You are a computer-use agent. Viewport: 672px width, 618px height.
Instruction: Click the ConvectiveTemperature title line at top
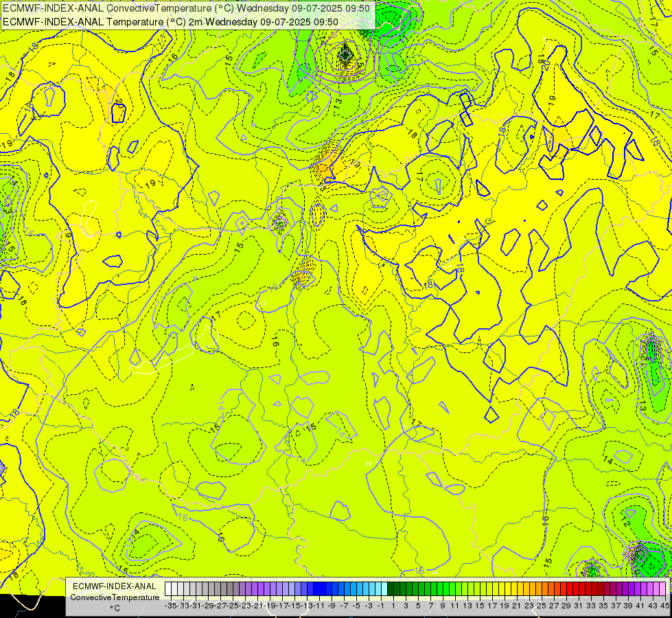pyautogui.click(x=186, y=8)
